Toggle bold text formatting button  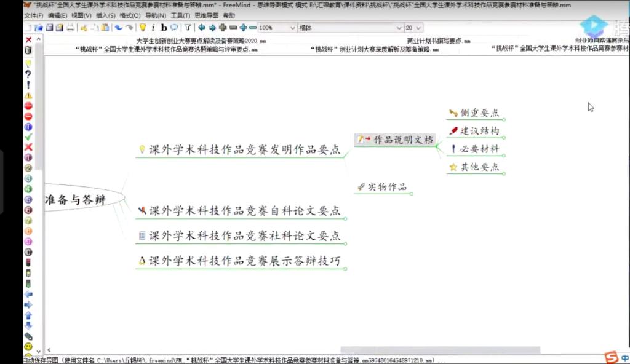pos(164,28)
